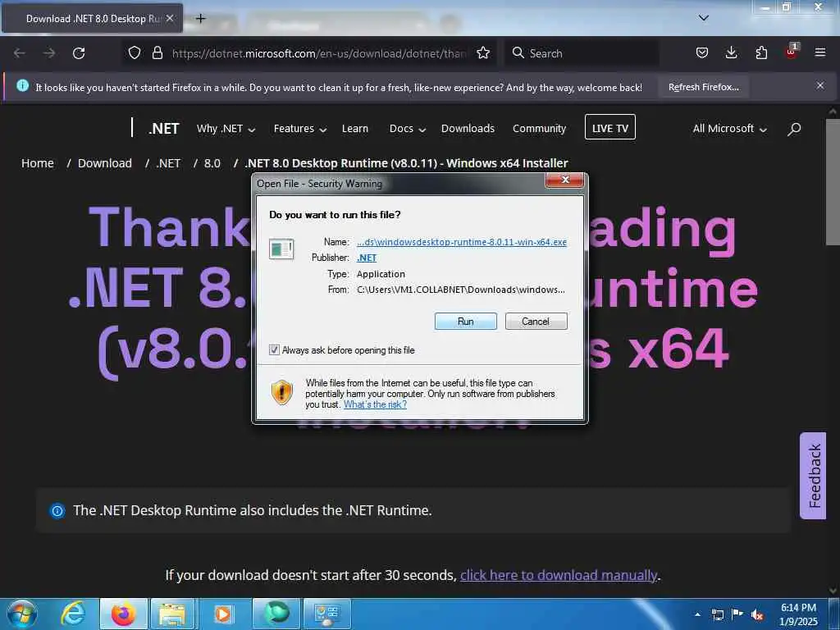Open the Downloads nav item
This screenshot has width=840, height=630.
click(468, 129)
